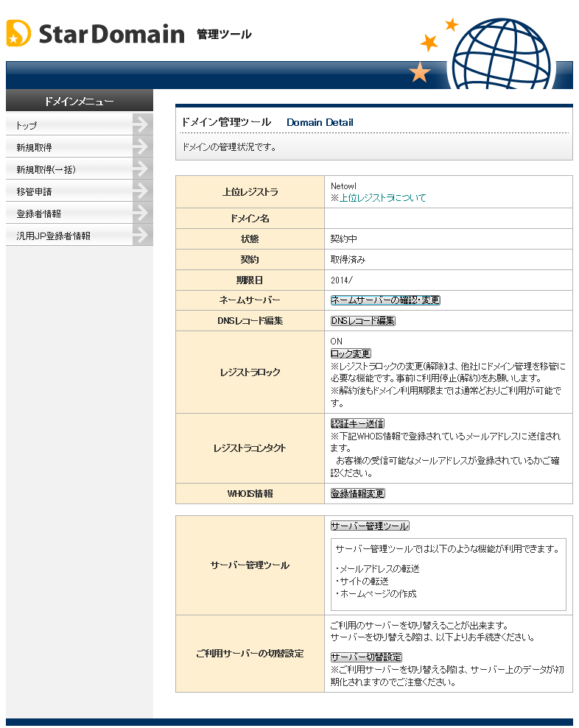Click the Star Domain logo icon
Viewport: 579px width, 728px height.
(18, 33)
